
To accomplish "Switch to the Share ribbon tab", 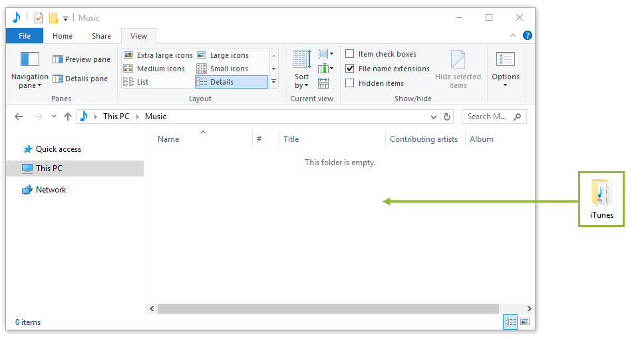I will [101, 36].
